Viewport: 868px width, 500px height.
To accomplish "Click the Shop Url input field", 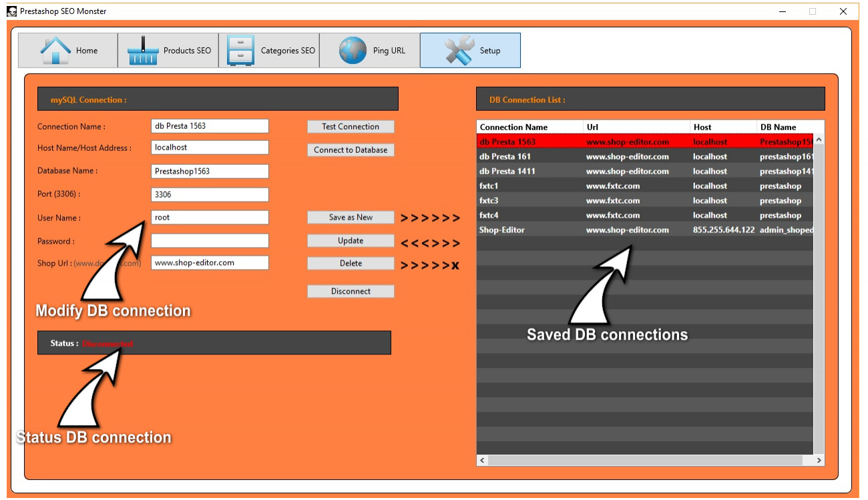I will 210,263.
